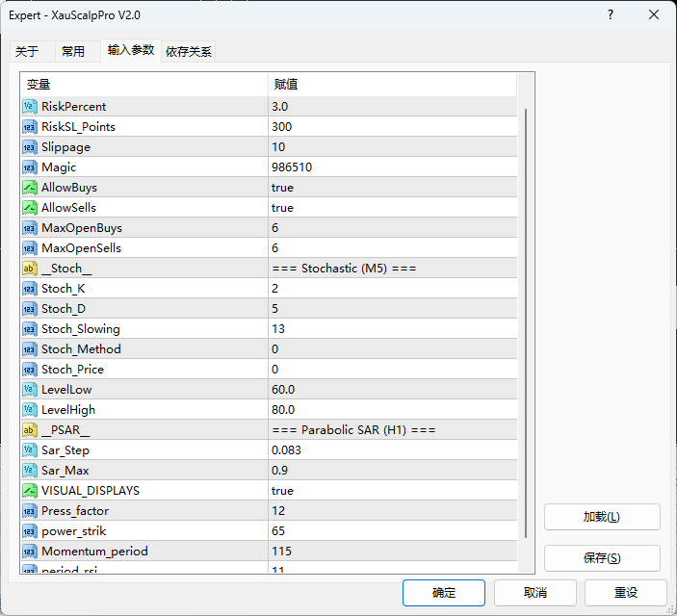The width and height of the screenshot is (677, 616).
Task: Click the integer icon beside Magic
Action: 30,167
